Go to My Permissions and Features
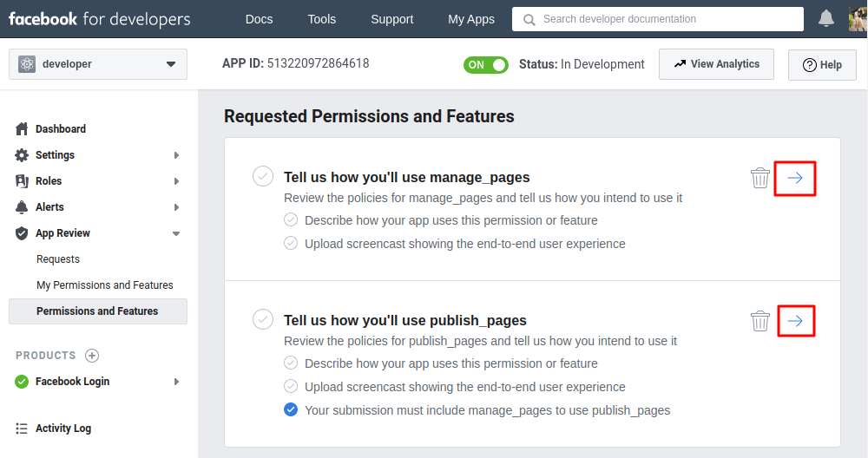Image resolution: width=868 pixels, height=458 pixels. tap(105, 285)
